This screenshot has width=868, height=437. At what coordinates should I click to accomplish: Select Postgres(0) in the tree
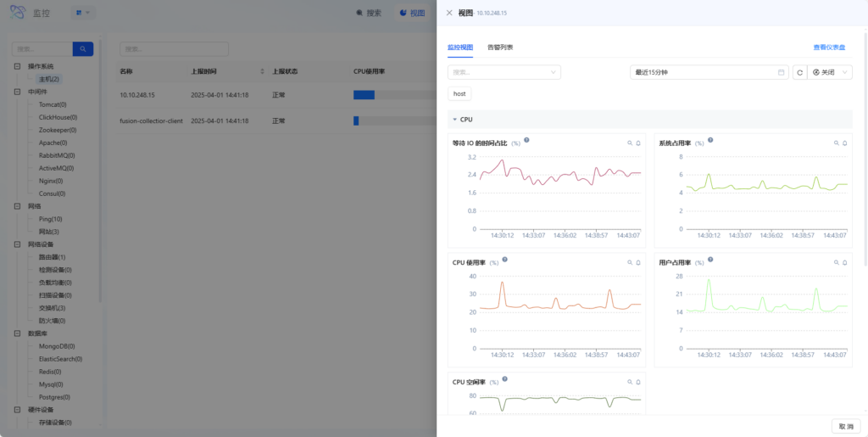pyautogui.click(x=54, y=397)
